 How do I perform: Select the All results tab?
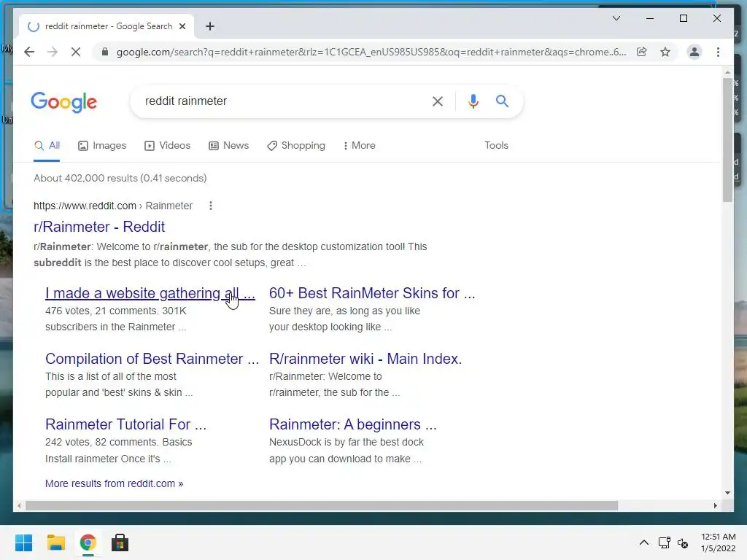tap(47, 146)
